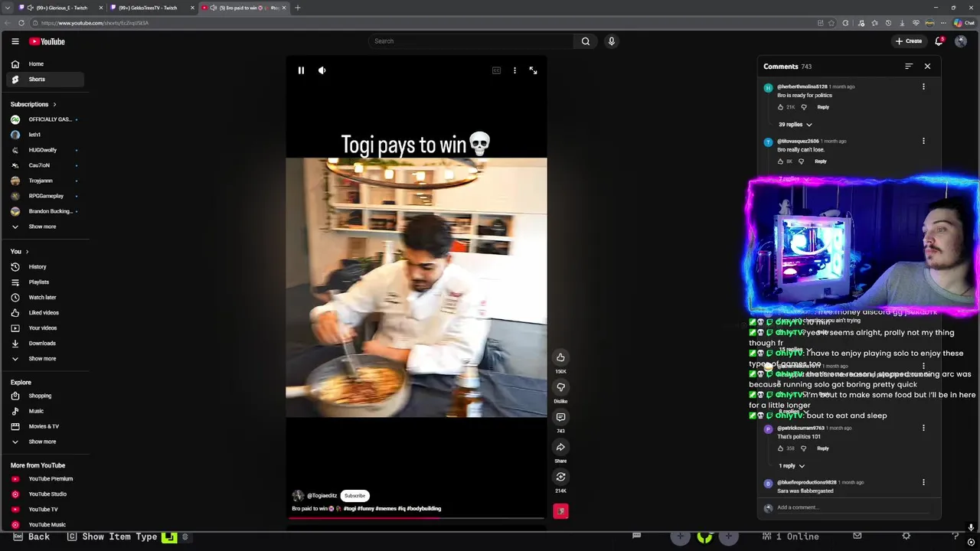Dislike the "Bro is ready for politics" comment
This screenshot has width=980, height=551.
803,107
